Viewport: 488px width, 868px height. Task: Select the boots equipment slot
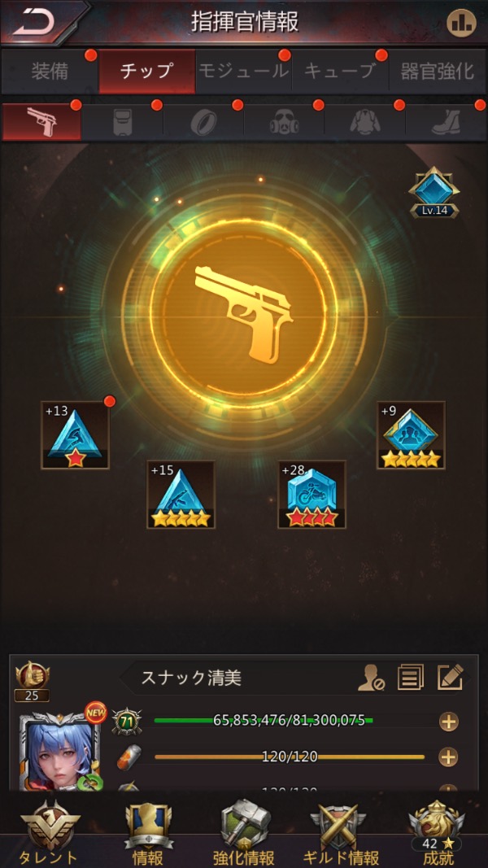[x=446, y=122]
